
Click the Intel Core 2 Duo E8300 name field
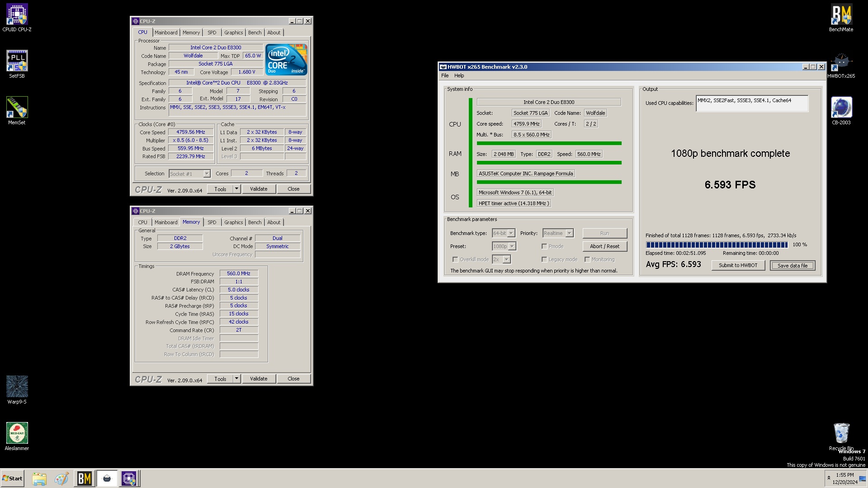(x=216, y=47)
